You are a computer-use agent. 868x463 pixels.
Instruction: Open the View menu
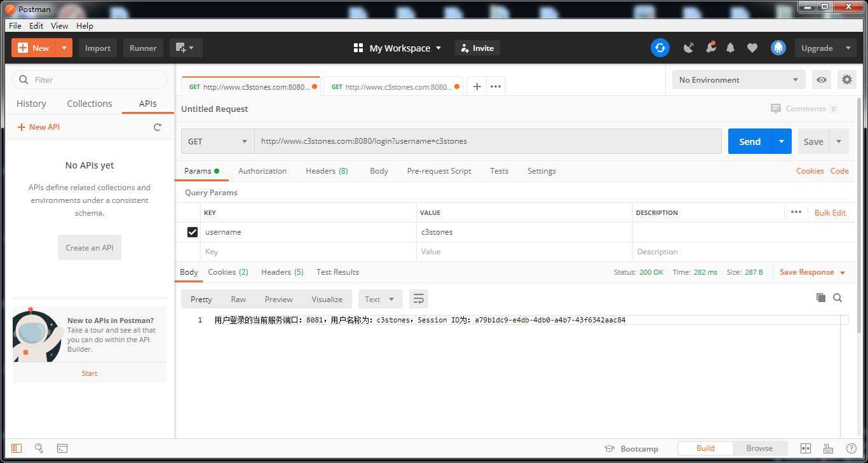tap(59, 25)
